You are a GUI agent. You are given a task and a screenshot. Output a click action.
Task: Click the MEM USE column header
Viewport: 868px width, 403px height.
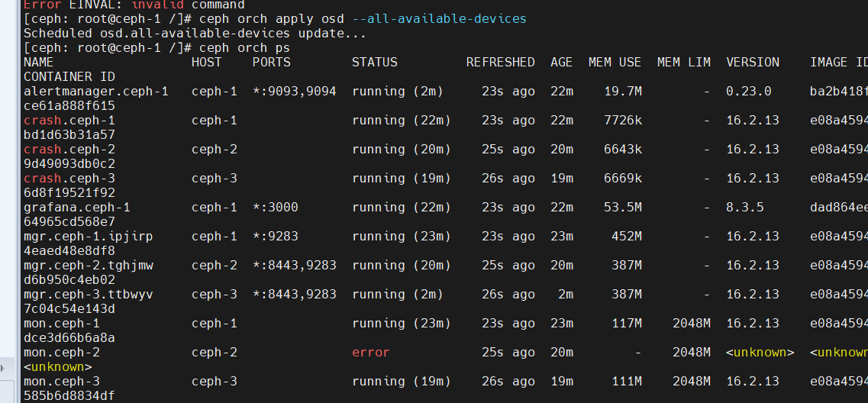(615, 62)
